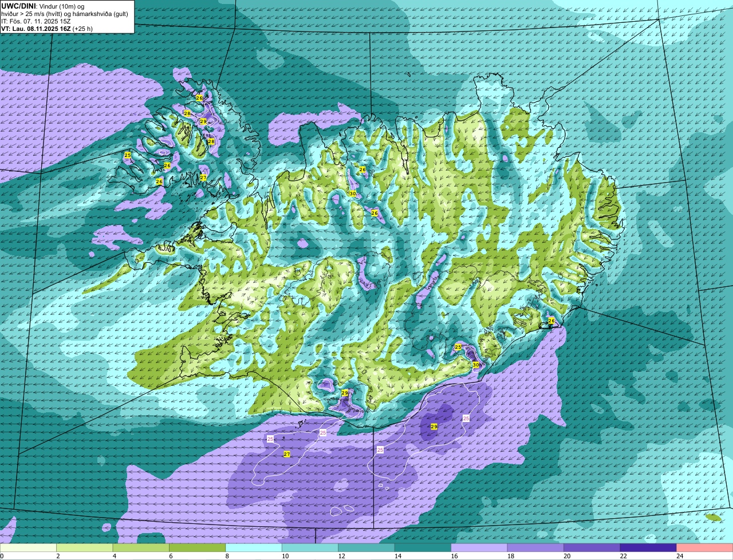Screen dimensions: 733x560
Task: Click the "4" legend tick label
Action: [113, 556]
